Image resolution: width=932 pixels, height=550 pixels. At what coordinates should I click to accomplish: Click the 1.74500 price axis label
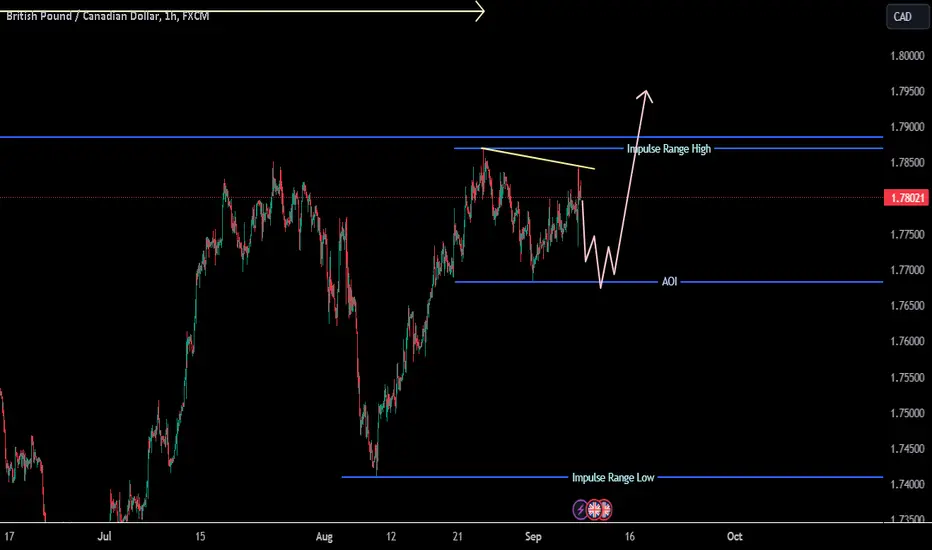(x=907, y=449)
